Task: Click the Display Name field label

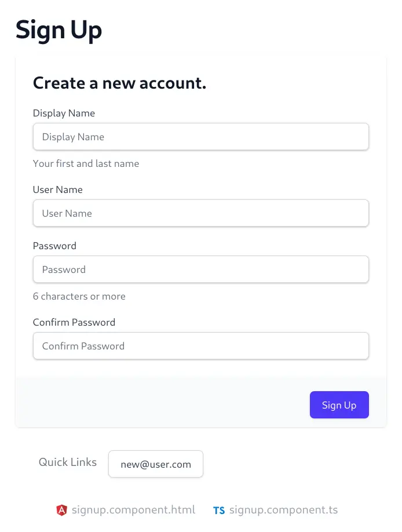Action: [x=64, y=114]
